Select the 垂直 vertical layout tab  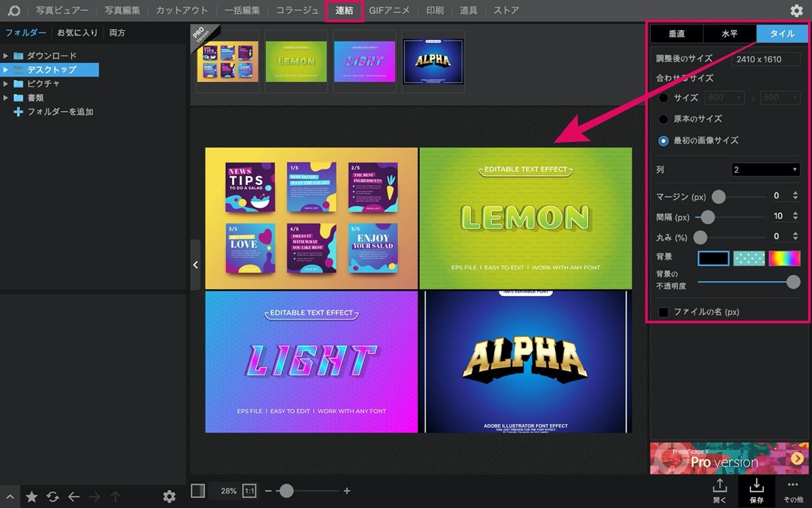click(x=677, y=33)
